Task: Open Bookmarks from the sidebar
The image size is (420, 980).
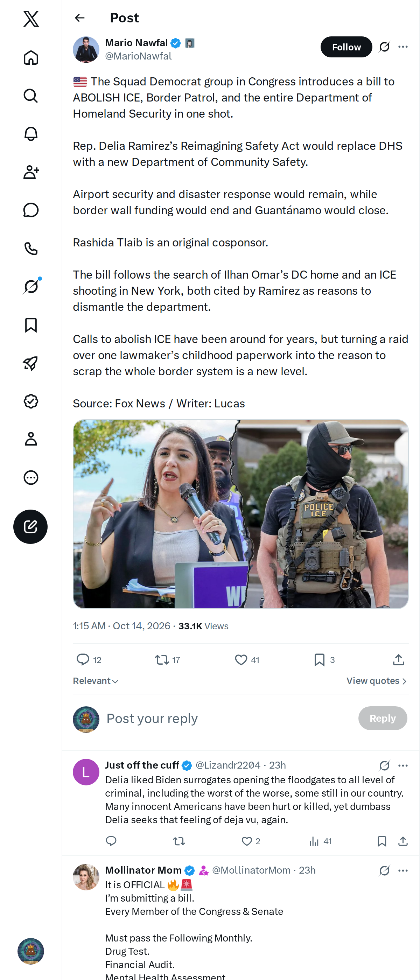Action: 31,325
